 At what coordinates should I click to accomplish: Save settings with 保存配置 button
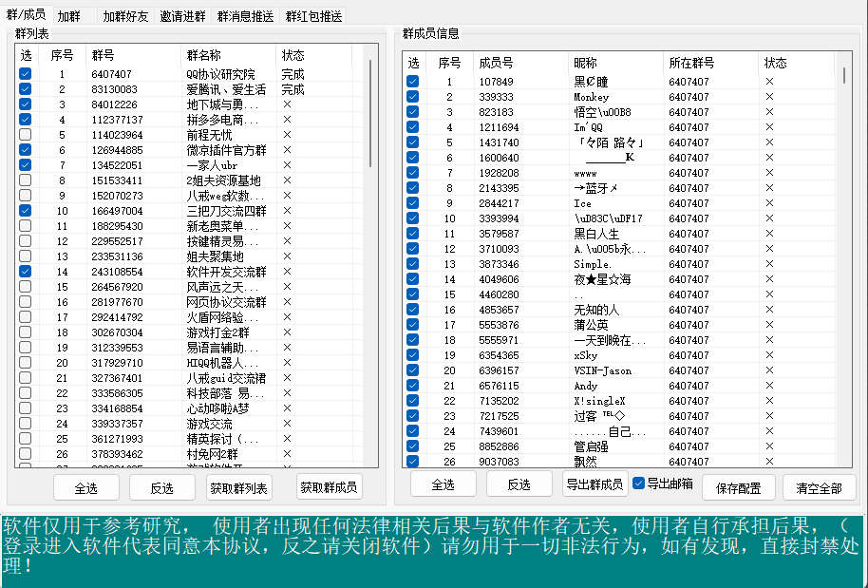pyautogui.click(x=738, y=487)
